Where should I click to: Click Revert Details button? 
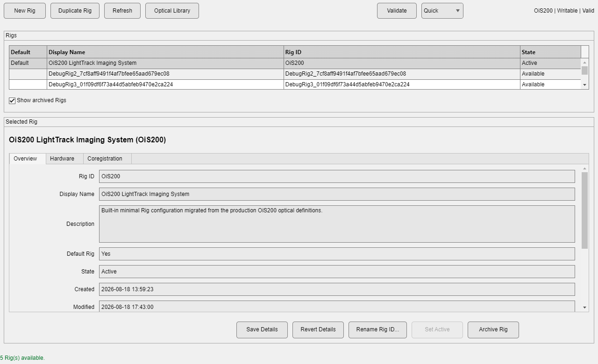[x=318, y=329]
